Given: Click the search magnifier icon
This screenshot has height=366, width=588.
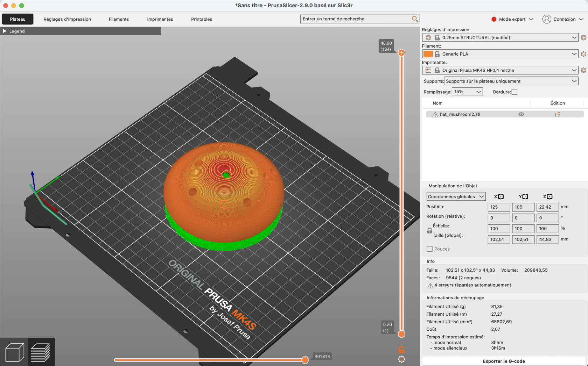Looking at the screenshot, I should pos(415,19).
